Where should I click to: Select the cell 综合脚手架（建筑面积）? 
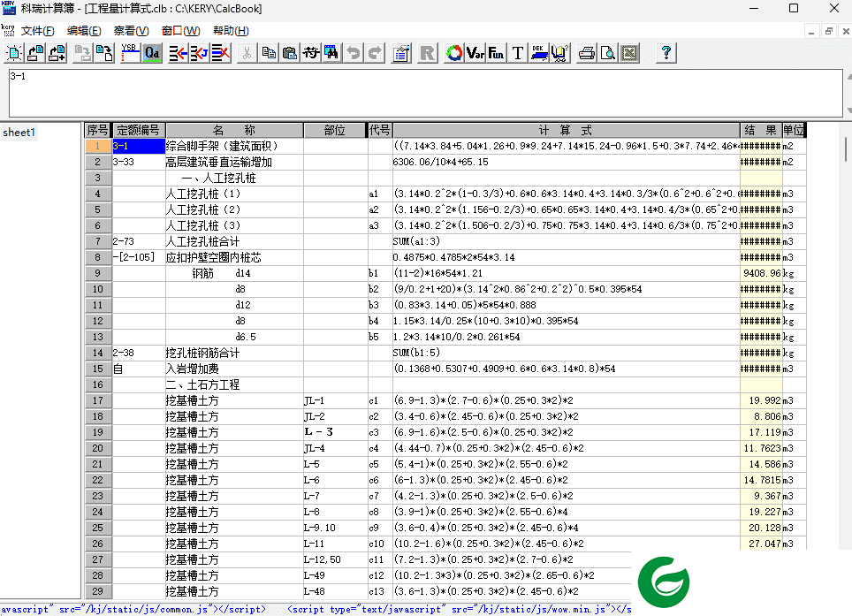point(234,146)
